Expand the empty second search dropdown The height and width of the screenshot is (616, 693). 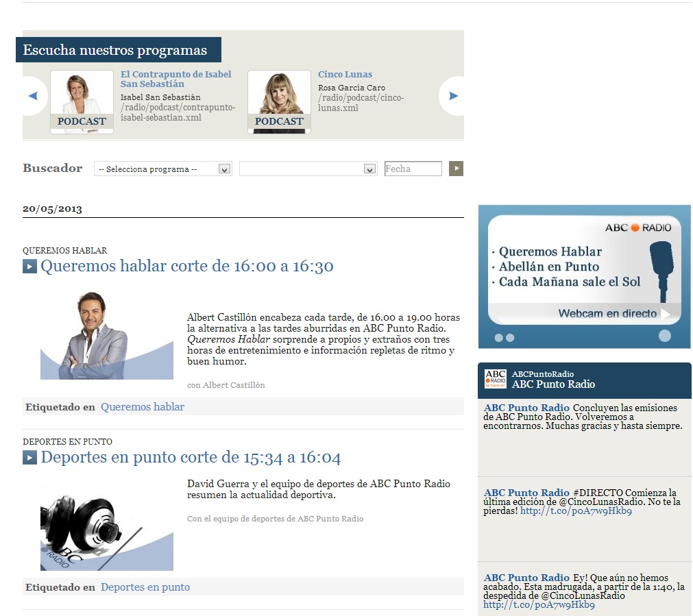tap(308, 169)
